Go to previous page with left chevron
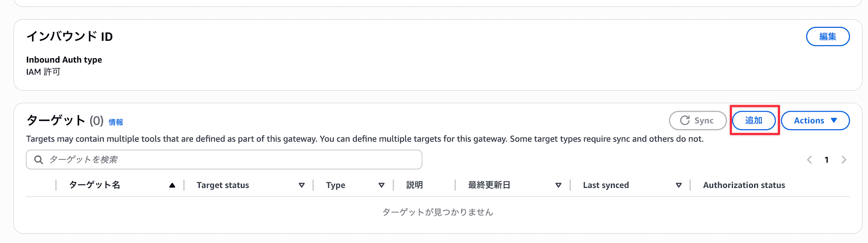This screenshot has height=243, width=868. [809, 160]
